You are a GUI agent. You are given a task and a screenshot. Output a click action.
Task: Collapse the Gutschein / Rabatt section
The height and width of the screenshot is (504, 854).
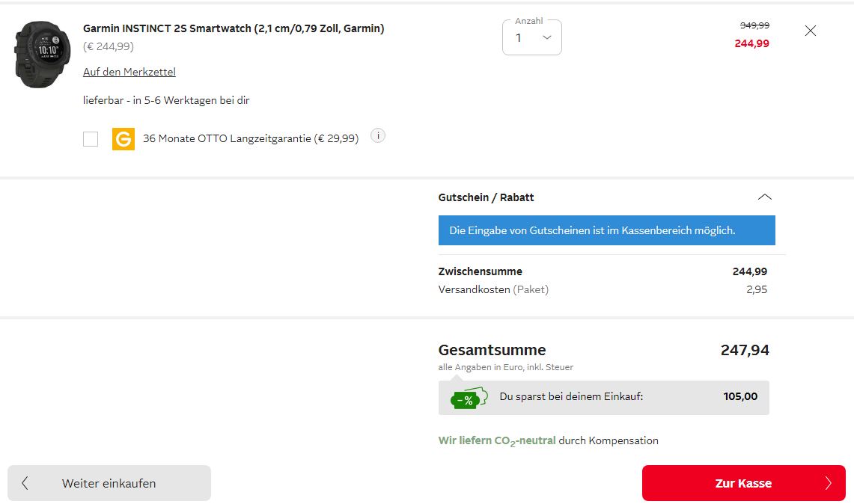[764, 197]
